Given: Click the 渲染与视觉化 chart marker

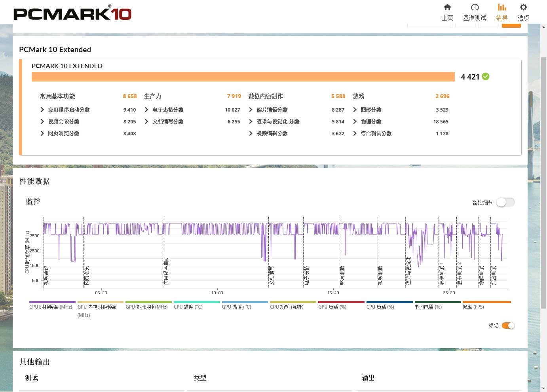Looking at the screenshot, I should click(408, 271).
